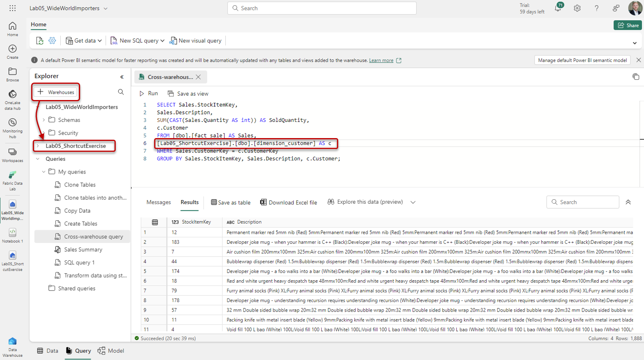Open Get data dropdown
The height and width of the screenshot is (360, 644).
click(x=84, y=40)
